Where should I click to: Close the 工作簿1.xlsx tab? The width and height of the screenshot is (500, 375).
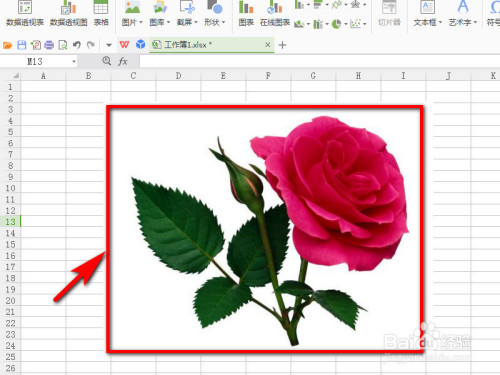click(268, 45)
